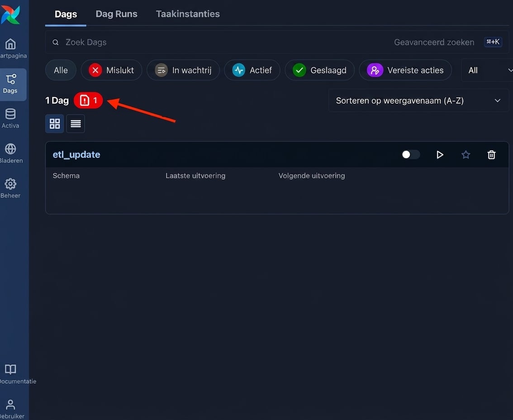Screen dimensions: 513x420
Task: Click the red import errors badge
Action: (88, 100)
